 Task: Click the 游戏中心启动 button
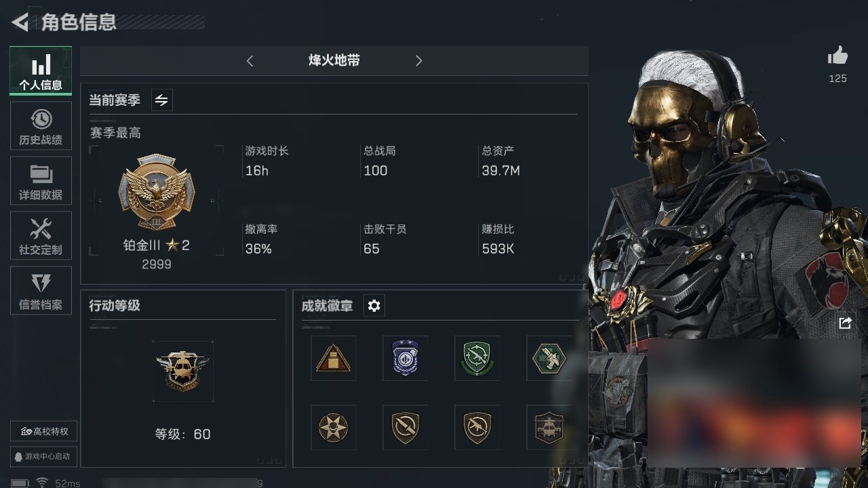coord(43,456)
